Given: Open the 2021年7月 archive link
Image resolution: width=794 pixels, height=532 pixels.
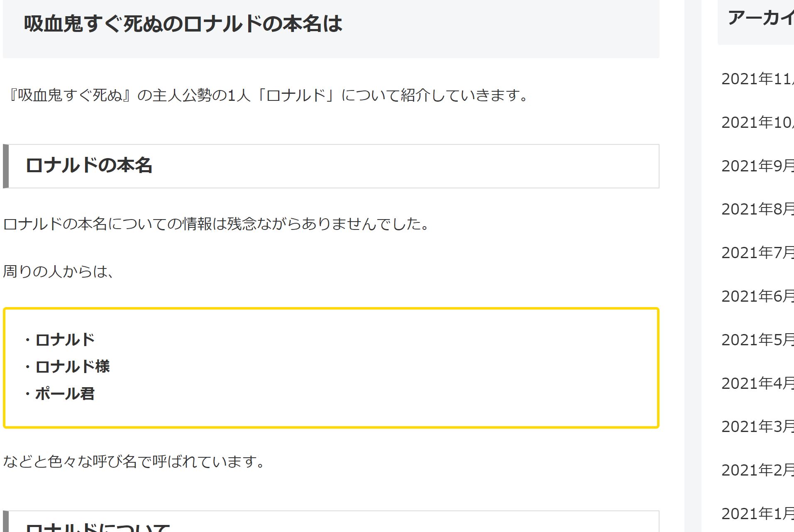Looking at the screenshot, I should (x=757, y=253).
